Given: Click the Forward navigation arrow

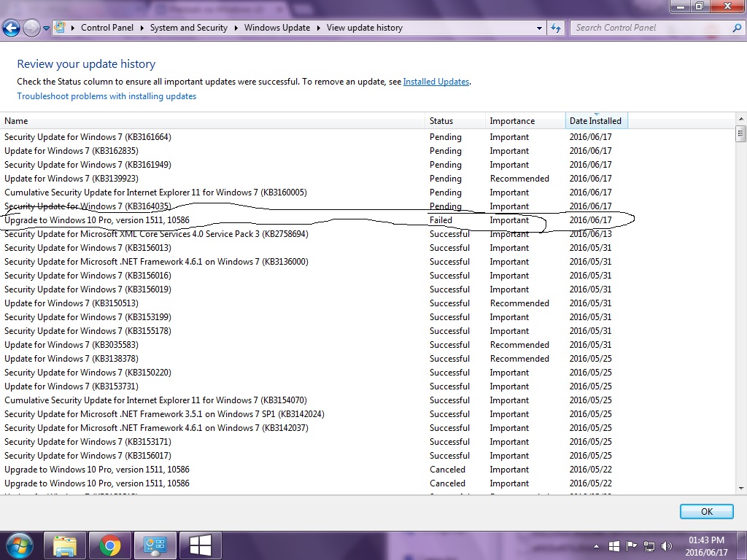Looking at the screenshot, I should click(32, 28).
